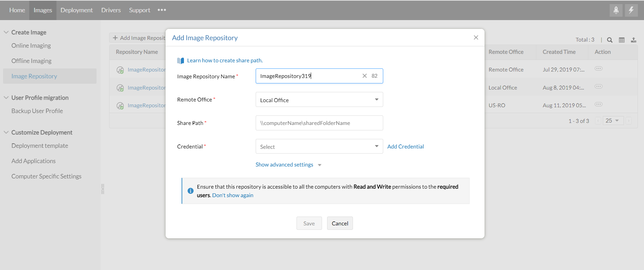Click Don't show again link
Viewport: 644px width, 270px height.
233,195
